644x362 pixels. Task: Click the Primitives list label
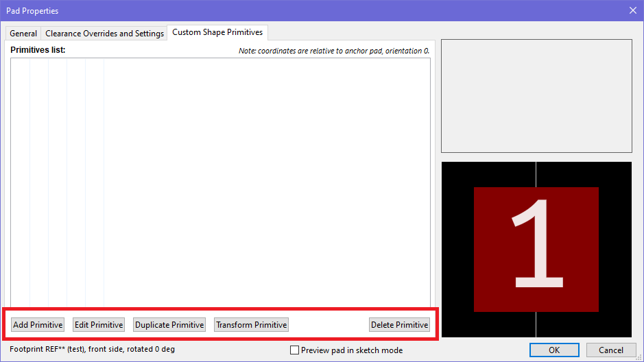point(38,50)
